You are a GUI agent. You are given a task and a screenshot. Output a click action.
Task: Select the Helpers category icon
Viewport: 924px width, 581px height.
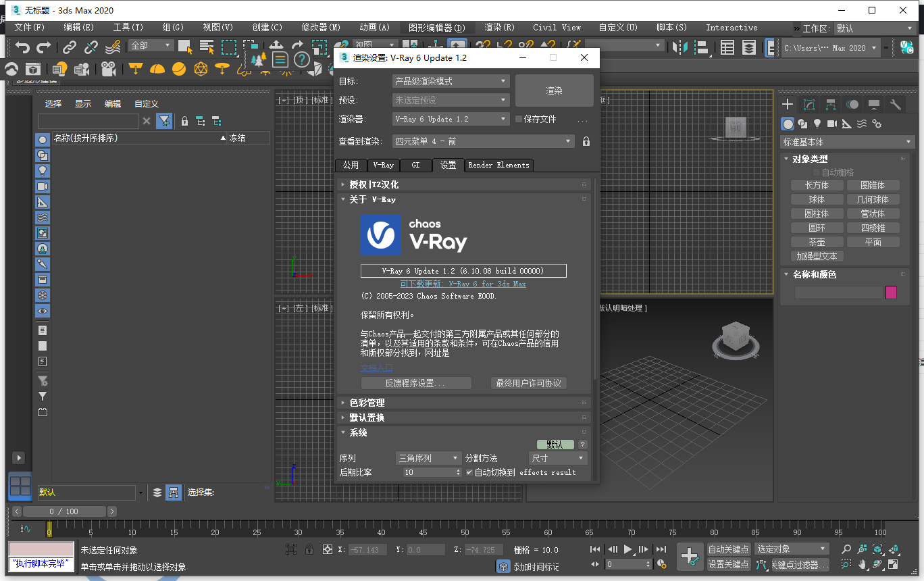point(847,124)
